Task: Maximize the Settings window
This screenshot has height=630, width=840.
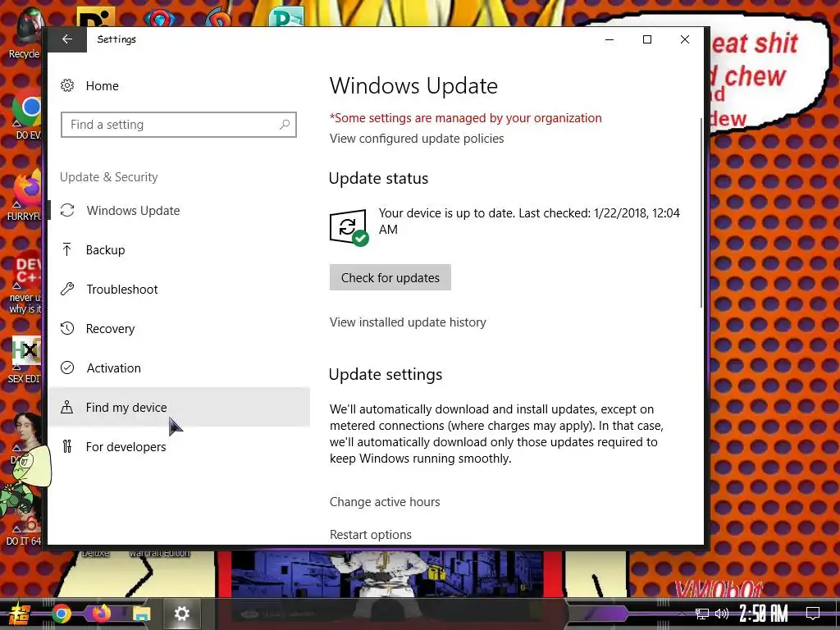Action: coord(647,39)
